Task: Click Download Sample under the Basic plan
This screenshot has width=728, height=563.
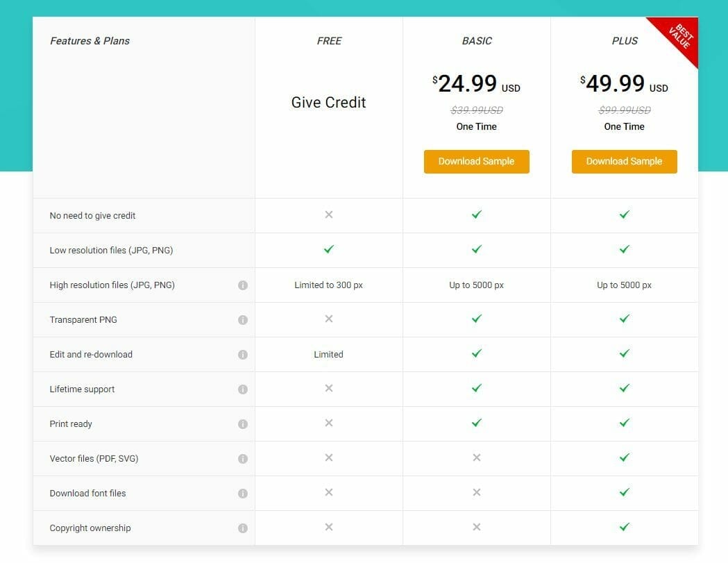Action: (476, 161)
